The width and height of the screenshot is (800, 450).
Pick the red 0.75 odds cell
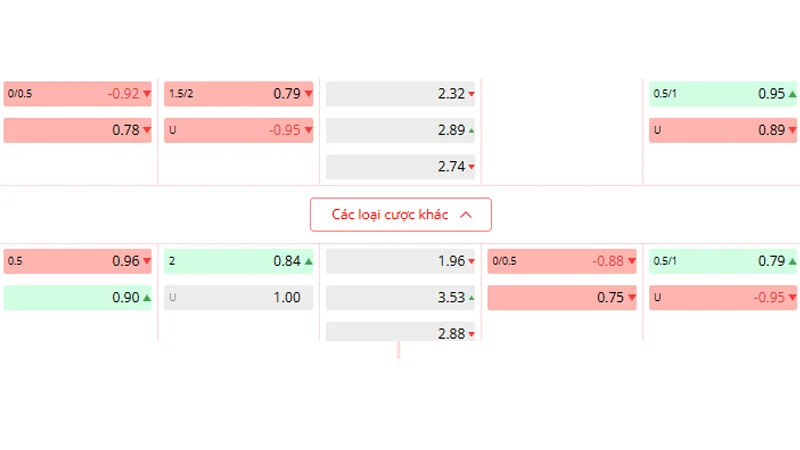562,297
